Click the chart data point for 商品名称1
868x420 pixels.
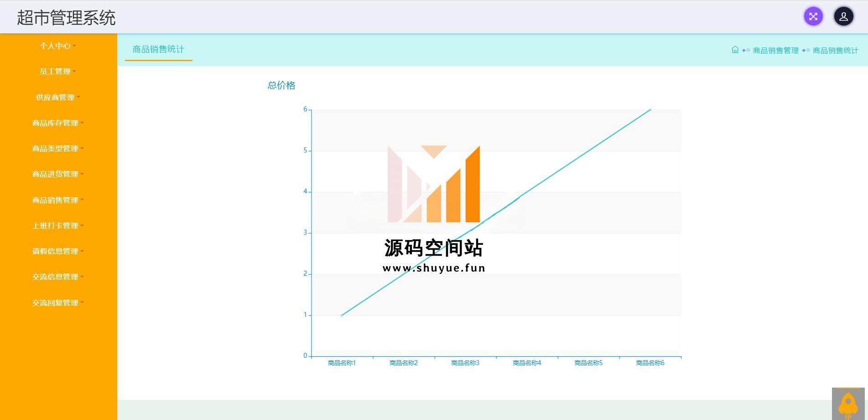click(x=342, y=315)
